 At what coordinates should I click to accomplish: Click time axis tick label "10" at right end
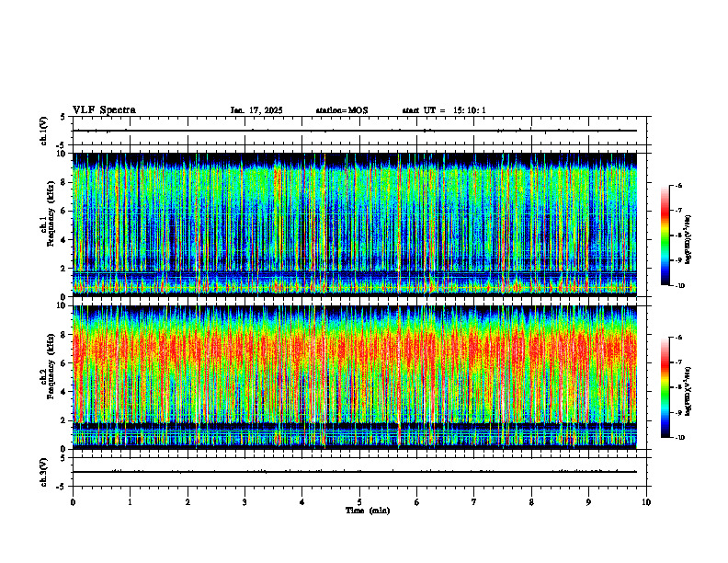646,502
